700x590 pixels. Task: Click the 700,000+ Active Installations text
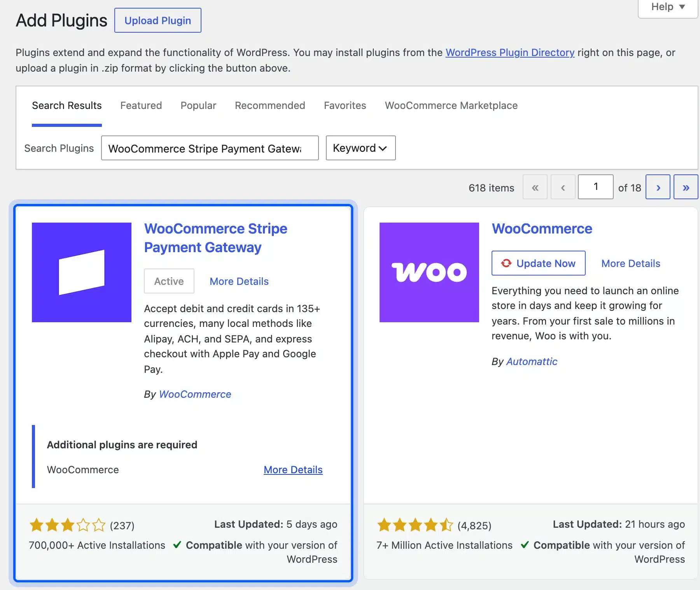click(97, 545)
